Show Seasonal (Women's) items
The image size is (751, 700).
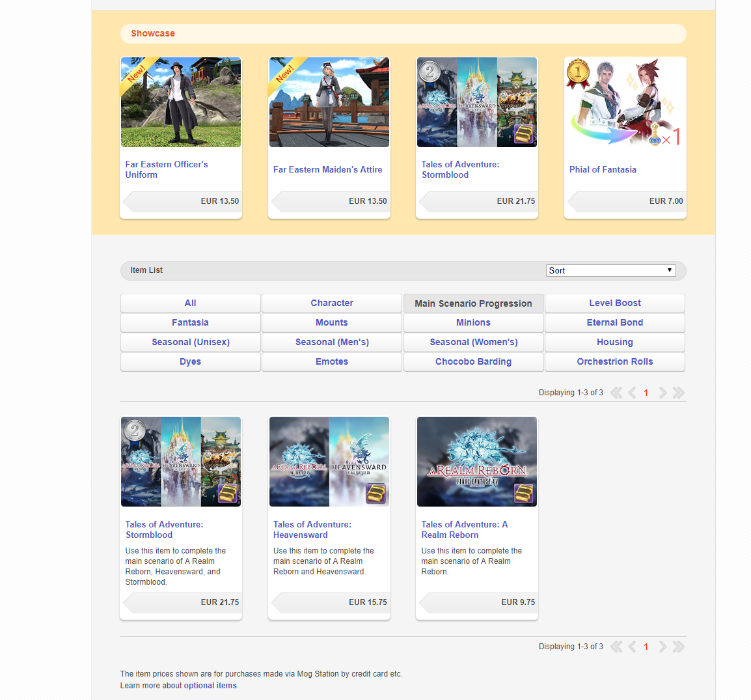pyautogui.click(x=473, y=343)
